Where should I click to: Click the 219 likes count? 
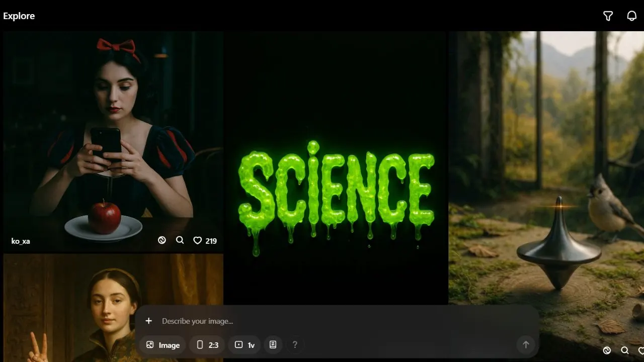pos(211,241)
